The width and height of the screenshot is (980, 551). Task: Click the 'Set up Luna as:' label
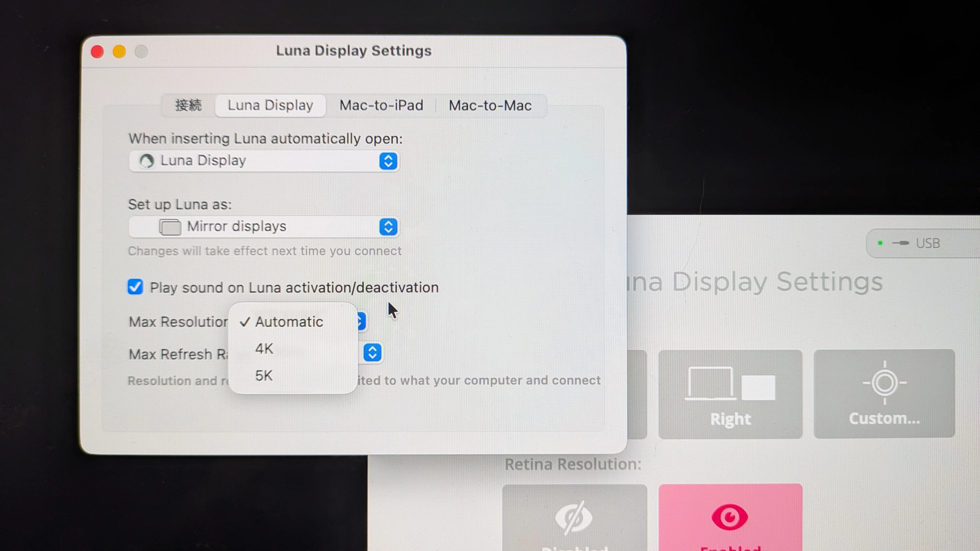(x=180, y=205)
